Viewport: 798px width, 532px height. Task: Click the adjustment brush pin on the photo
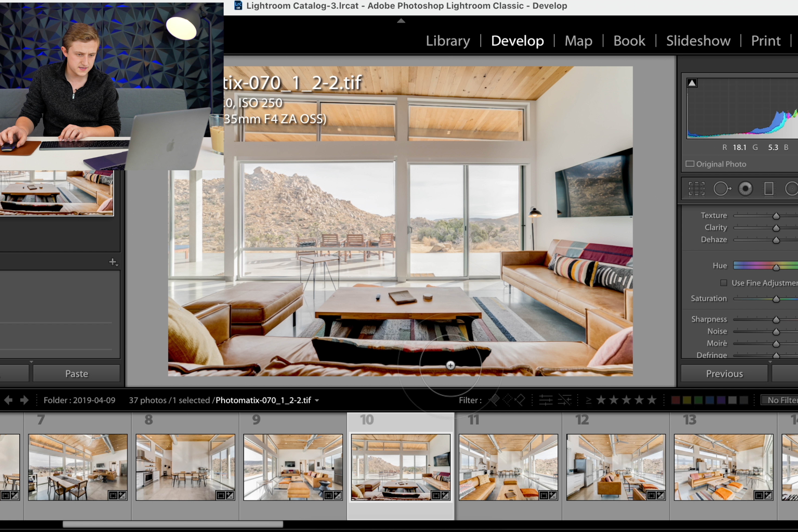[450, 365]
